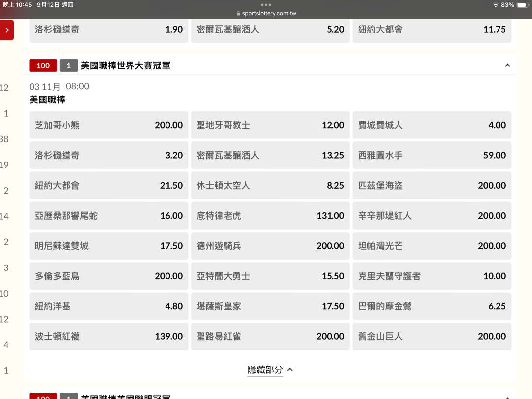Select 費城費城人 odds 4.00
Image resolution: width=532 pixels, height=399 pixels.
click(432, 125)
